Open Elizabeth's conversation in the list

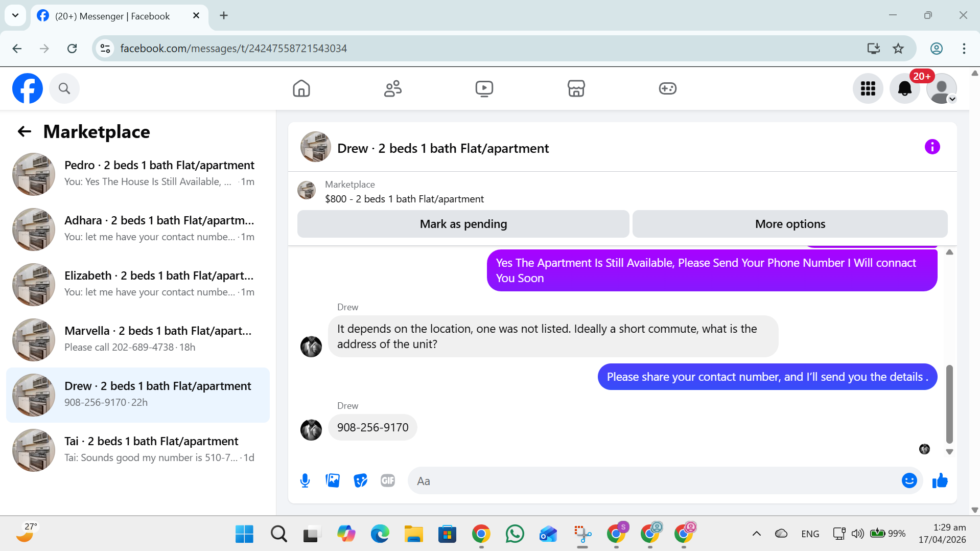(x=138, y=285)
